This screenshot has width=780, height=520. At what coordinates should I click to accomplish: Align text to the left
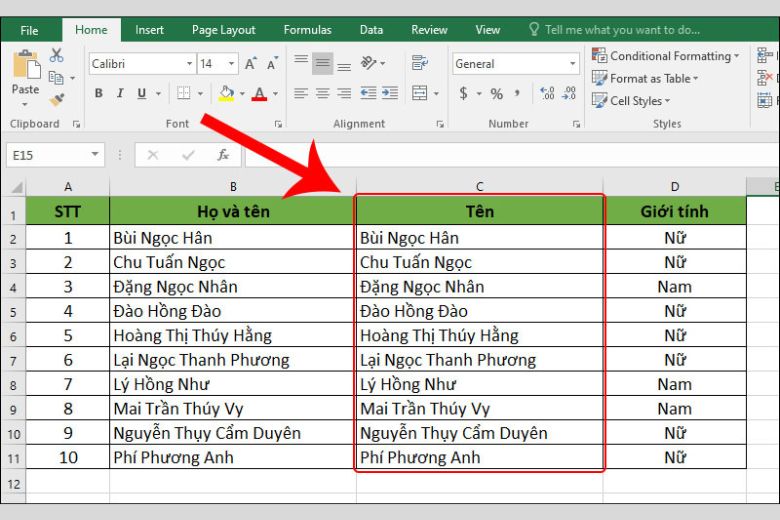coord(301,93)
